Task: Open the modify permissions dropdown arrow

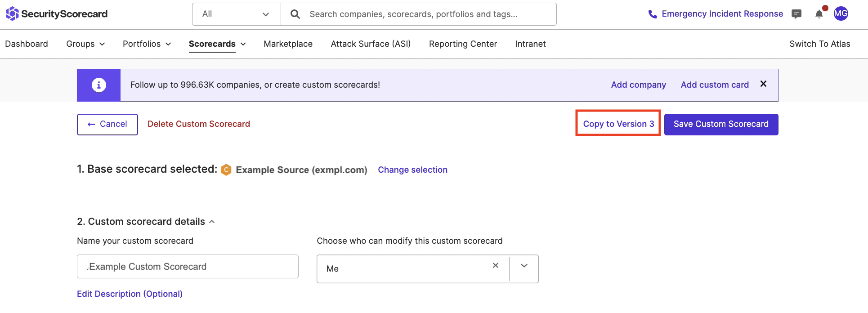Action: point(524,266)
